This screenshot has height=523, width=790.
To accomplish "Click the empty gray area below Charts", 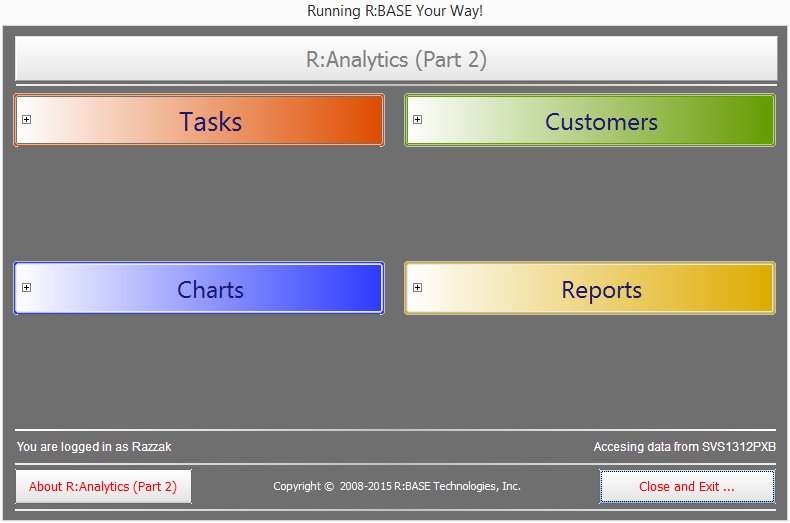I will (199, 370).
